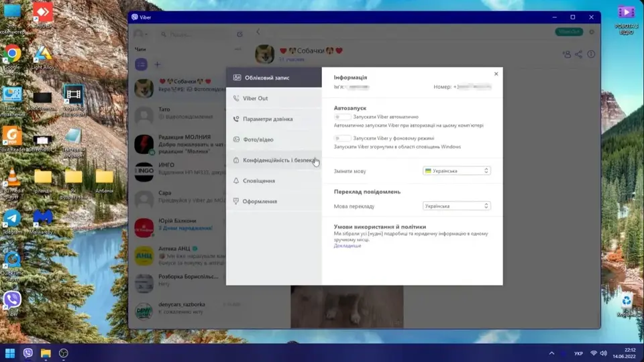
Task: Open the Собачки chat in list
Action: pos(180,88)
